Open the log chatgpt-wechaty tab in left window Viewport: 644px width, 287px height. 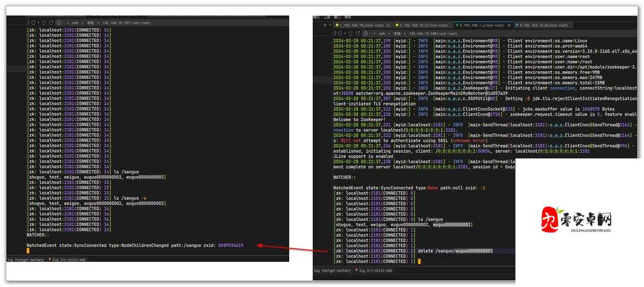[x=26, y=259]
